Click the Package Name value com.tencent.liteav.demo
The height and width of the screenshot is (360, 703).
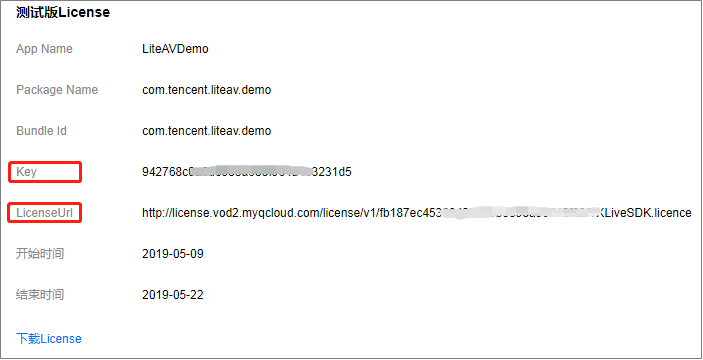(x=207, y=90)
